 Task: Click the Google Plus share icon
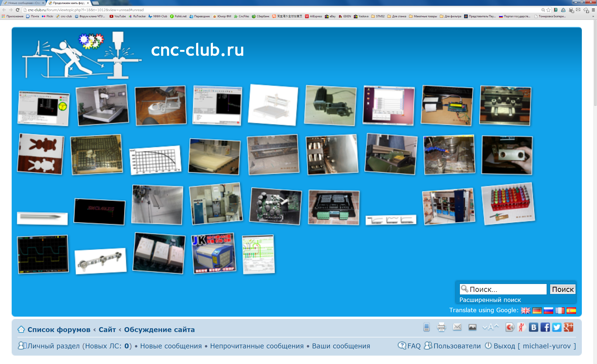coord(568,327)
